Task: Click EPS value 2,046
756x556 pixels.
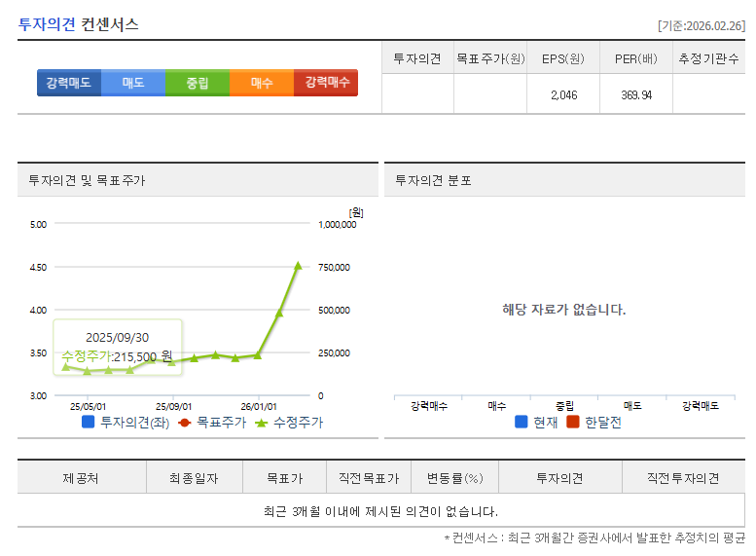Action: point(563,95)
